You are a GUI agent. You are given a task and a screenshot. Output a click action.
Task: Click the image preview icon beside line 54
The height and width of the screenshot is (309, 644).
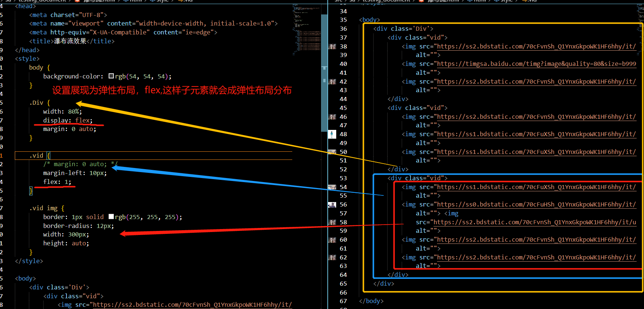pos(332,187)
